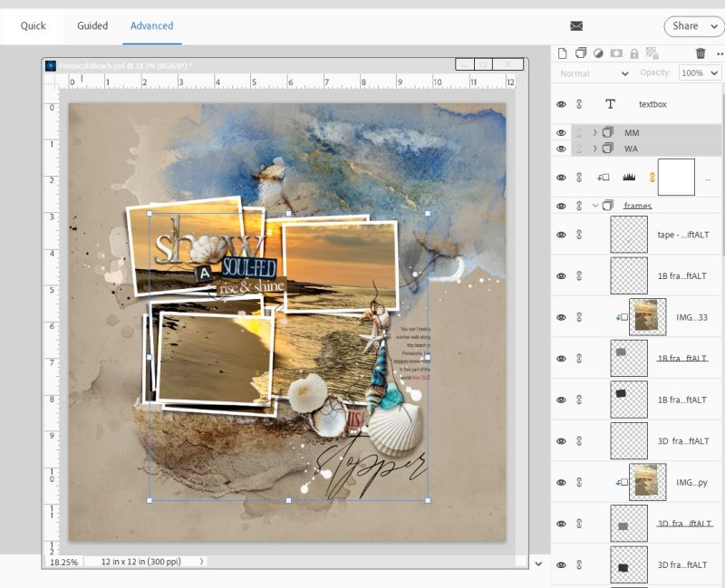The image size is (725, 588).
Task: Click the T text icon of textbox layer
Action: (610, 104)
